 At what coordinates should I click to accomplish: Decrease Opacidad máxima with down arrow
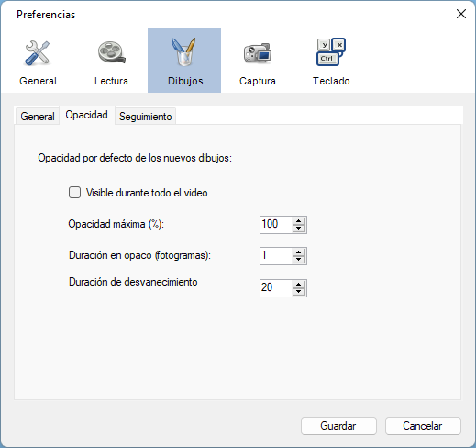coord(299,229)
